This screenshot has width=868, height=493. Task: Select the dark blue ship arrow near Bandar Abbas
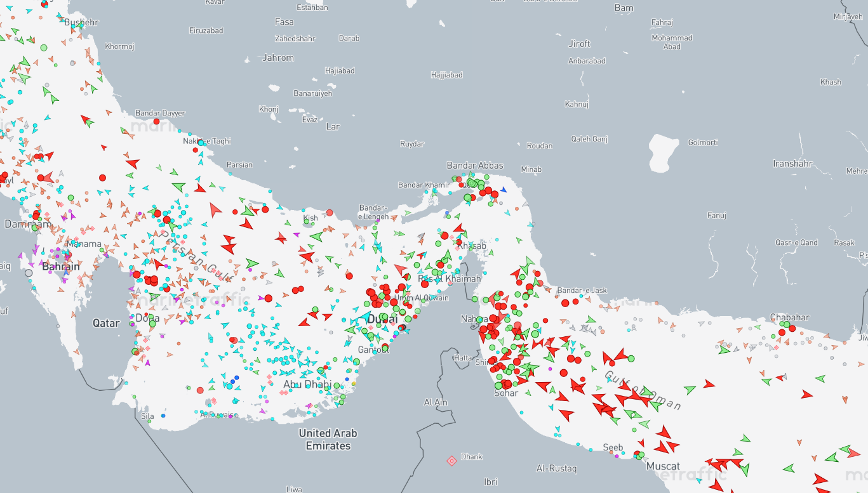pyautogui.click(x=504, y=190)
